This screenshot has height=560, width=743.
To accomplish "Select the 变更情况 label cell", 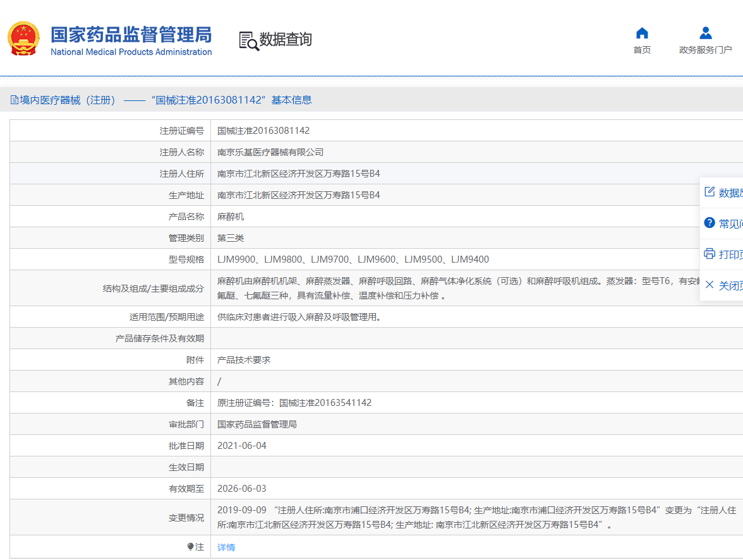I will (111, 517).
